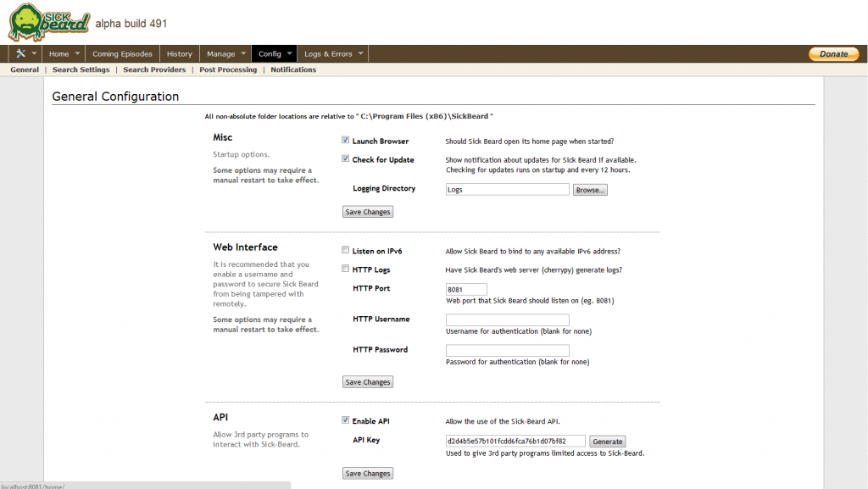
Task: Expand the Manage dropdown arrow
Action: 243,53
